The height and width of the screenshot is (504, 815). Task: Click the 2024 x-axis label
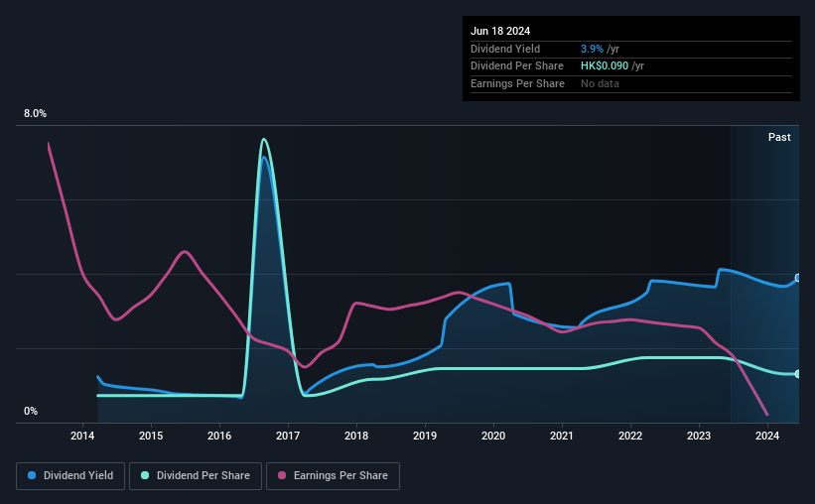pos(767,436)
